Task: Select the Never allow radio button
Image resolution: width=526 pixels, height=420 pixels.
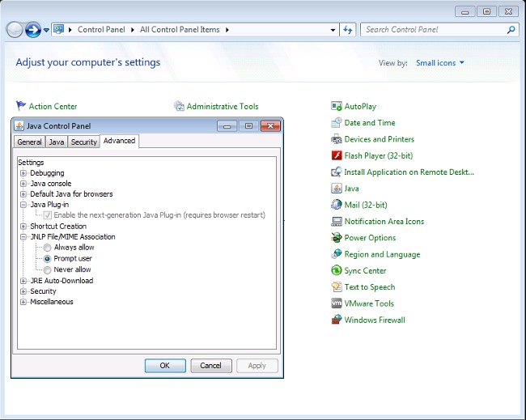Action: tap(47, 269)
